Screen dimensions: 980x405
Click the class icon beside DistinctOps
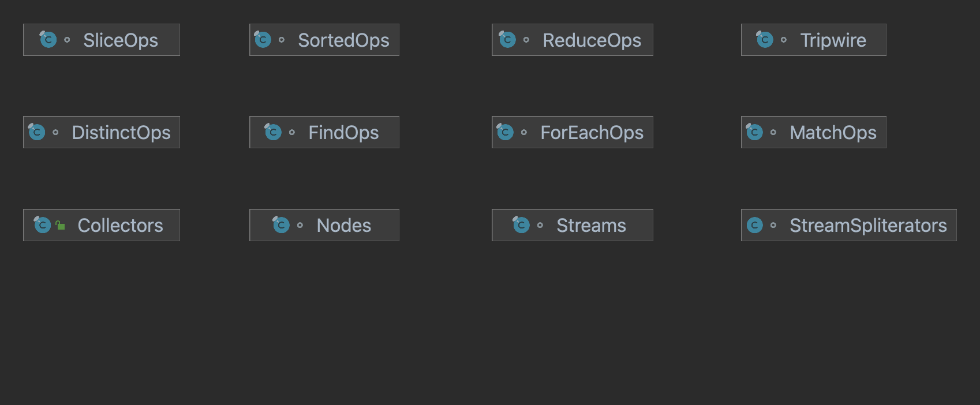37,132
